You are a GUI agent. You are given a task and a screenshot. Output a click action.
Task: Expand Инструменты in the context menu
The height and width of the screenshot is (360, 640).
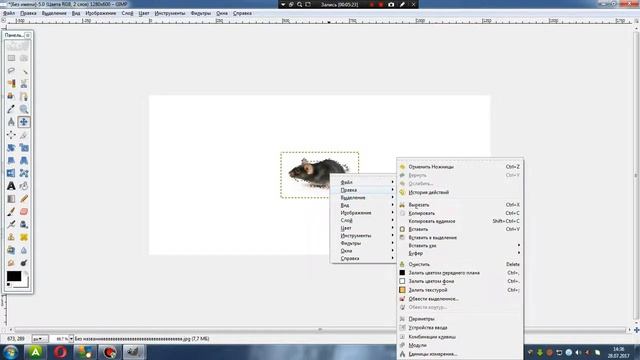click(x=363, y=236)
